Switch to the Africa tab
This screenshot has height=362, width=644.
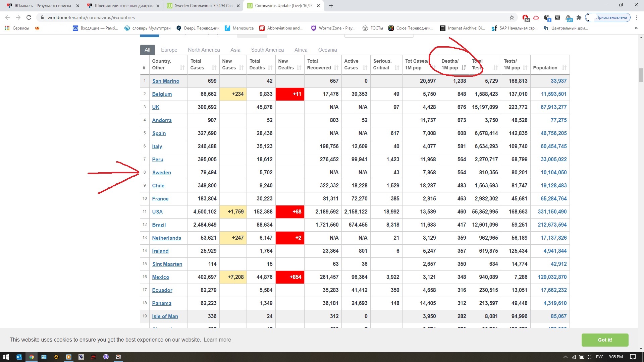[x=301, y=50]
